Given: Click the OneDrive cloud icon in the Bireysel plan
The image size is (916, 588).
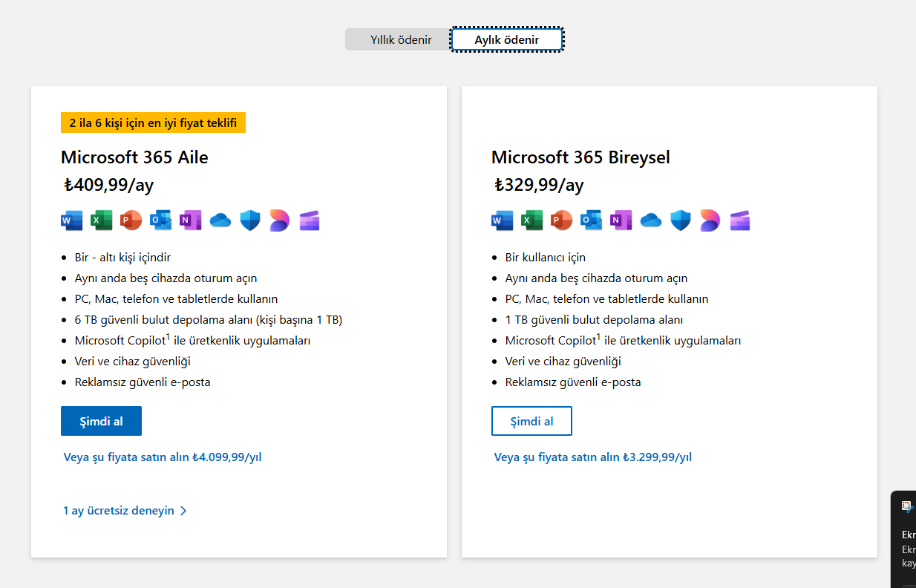Looking at the screenshot, I should [651, 220].
